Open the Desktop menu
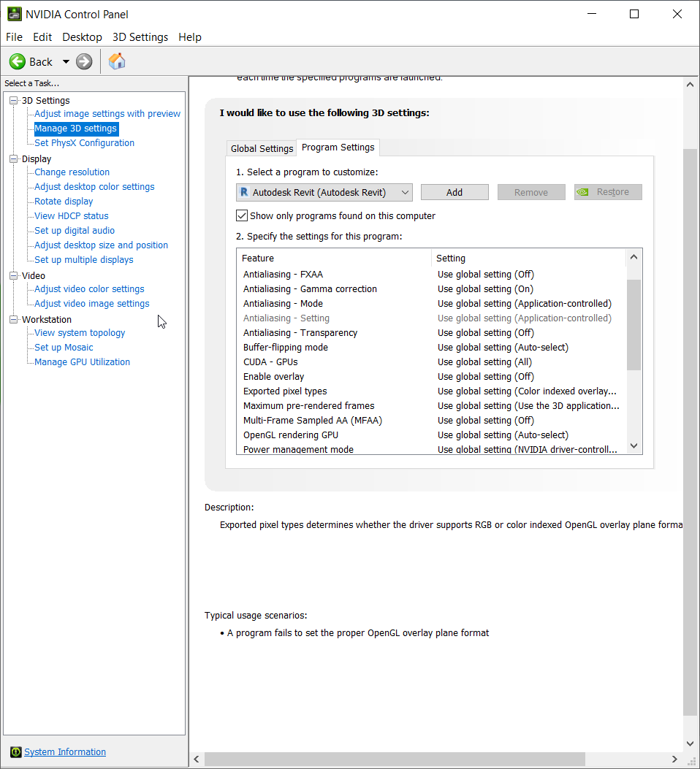This screenshot has width=700, height=769. [82, 37]
